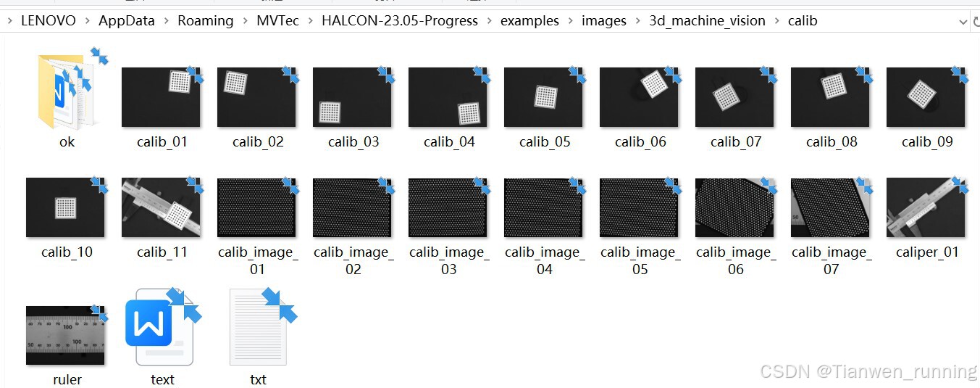Expand the chevron after examples in path
Viewport: 980px width, 388px height.
coord(570,21)
